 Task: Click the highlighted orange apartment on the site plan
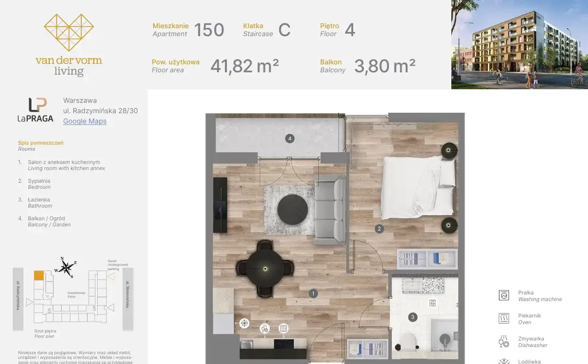coord(39,276)
